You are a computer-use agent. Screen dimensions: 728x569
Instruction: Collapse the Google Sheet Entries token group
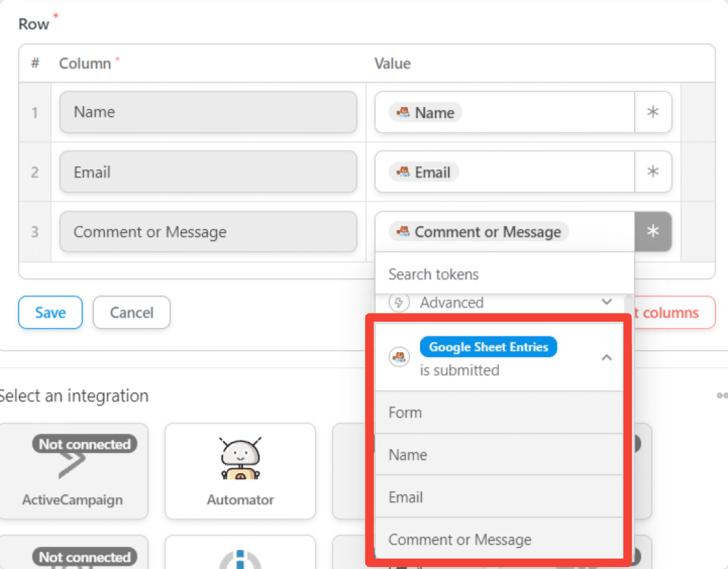click(606, 357)
